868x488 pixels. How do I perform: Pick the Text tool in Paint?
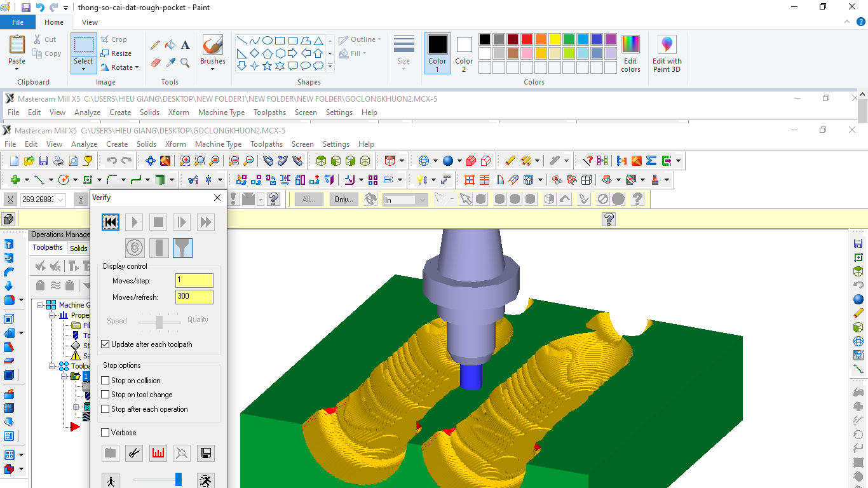(x=185, y=45)
